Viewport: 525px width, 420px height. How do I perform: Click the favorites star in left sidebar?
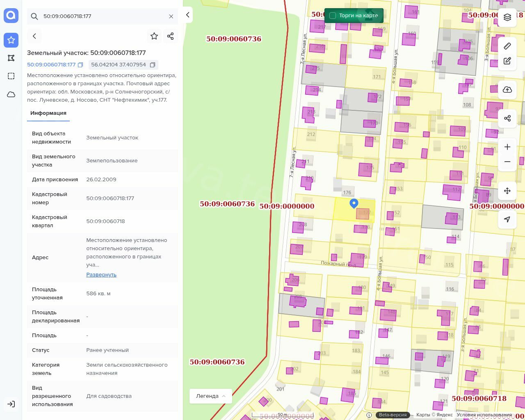point(11,40)
